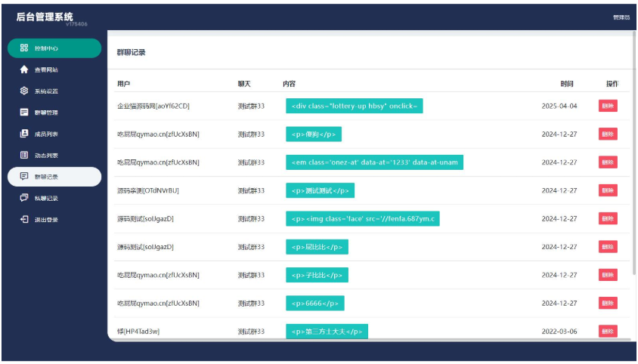Open the 成员列表 member icon
Image resolution: width=638 pixels, height=364 pixels.
point(24,134)
